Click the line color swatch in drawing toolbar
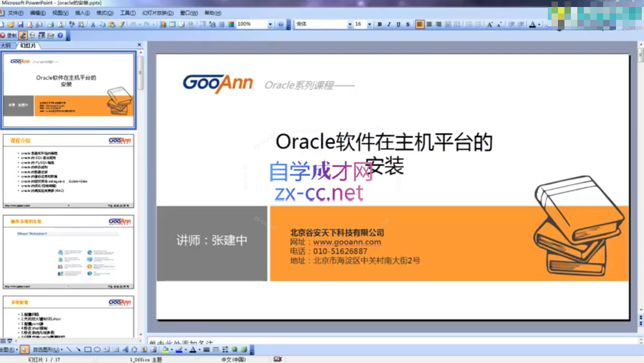Screen dimensions: 644x363 (179, 350)
